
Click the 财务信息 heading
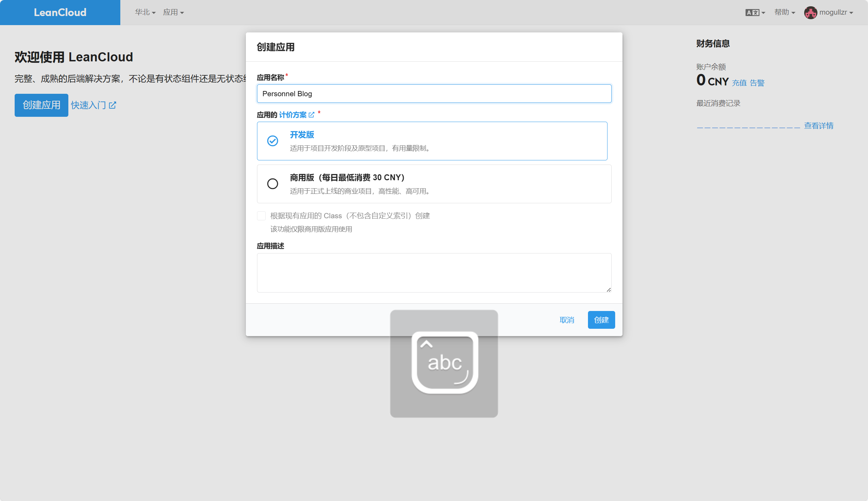713,44
